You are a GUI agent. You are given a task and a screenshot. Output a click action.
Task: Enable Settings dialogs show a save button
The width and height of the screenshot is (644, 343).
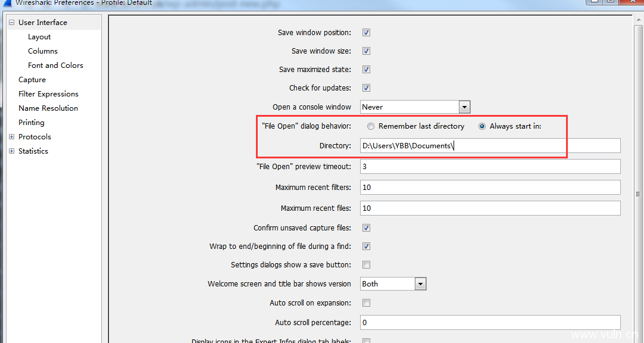367,264
